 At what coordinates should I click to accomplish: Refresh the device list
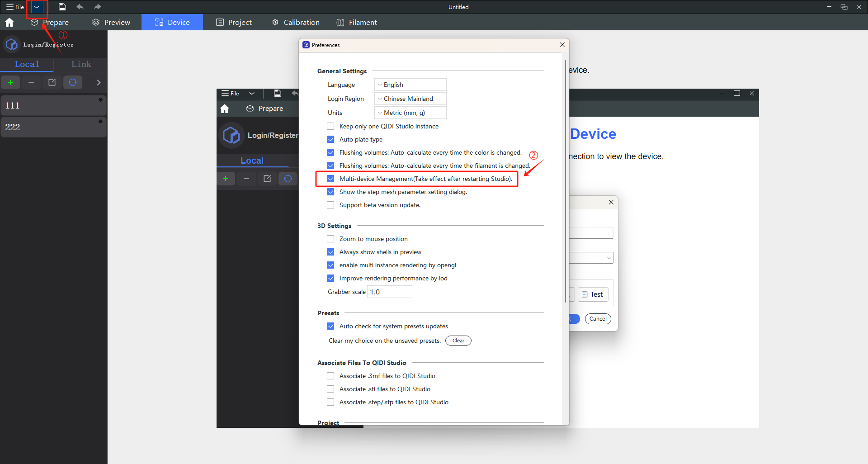point(73,82)
